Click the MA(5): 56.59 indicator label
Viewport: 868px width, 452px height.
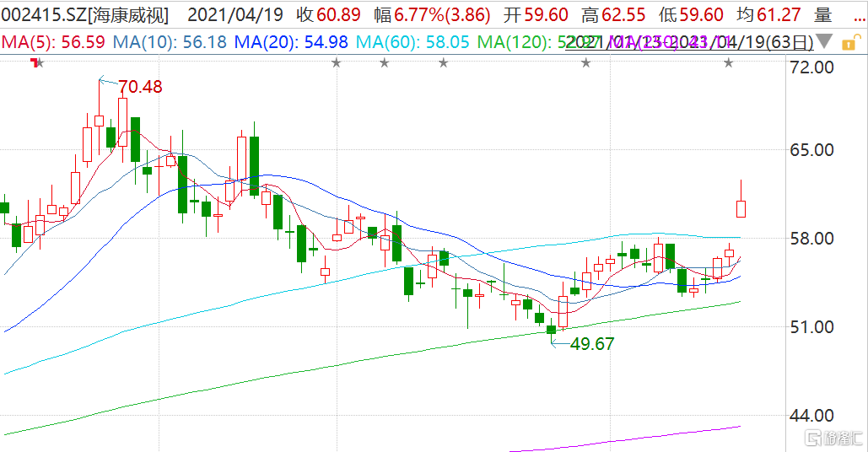click(53, 42)
